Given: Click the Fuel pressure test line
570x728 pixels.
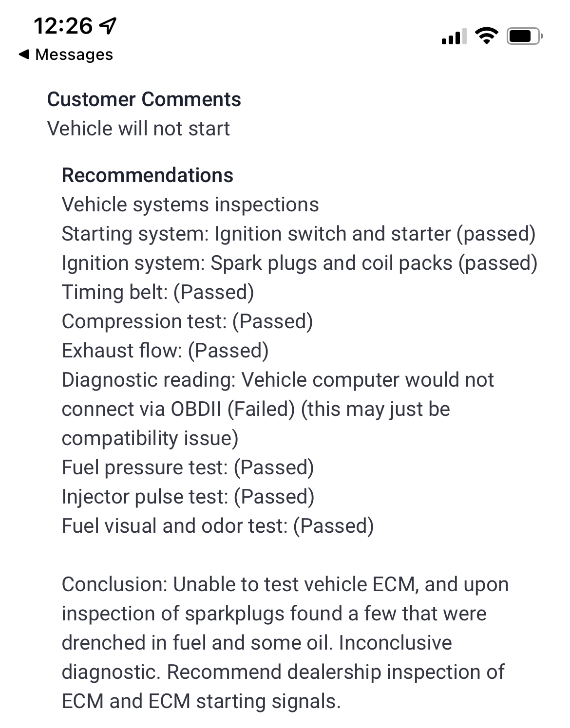Looking at the screenshot, I should [188, 467].
